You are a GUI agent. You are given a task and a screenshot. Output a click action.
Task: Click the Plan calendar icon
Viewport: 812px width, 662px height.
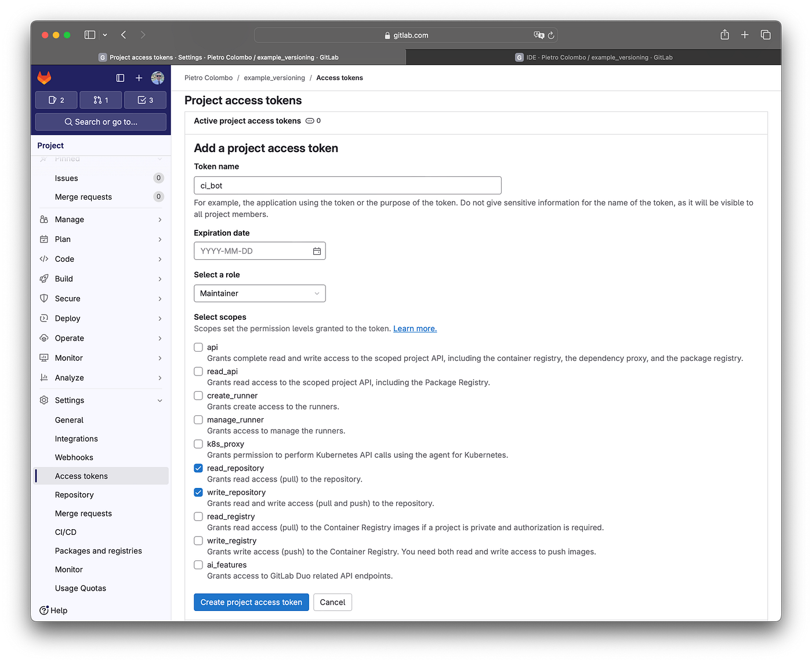(x=44, y=239)
